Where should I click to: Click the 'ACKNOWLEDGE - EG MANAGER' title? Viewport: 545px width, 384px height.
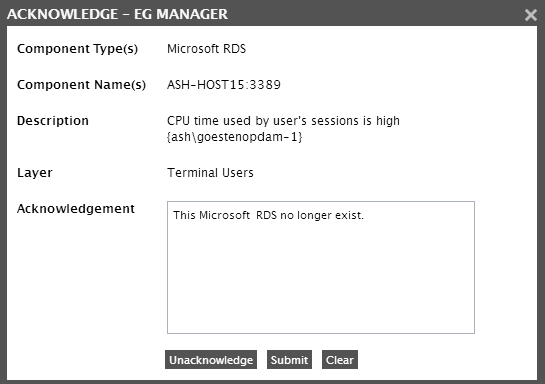pyautogui.click(x=117, y=14)
